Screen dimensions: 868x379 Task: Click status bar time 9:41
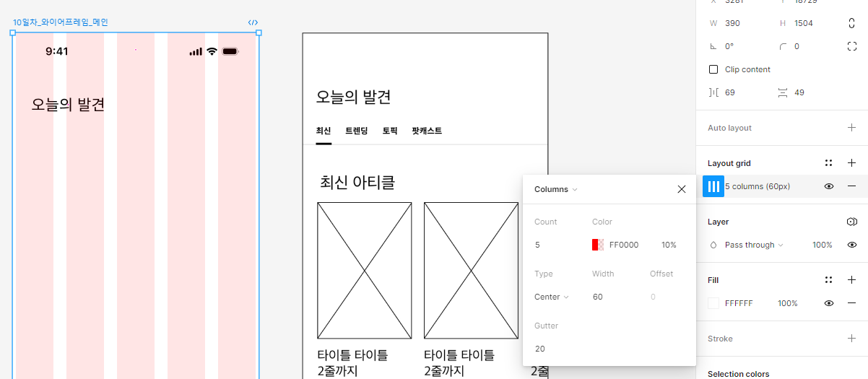56,51
